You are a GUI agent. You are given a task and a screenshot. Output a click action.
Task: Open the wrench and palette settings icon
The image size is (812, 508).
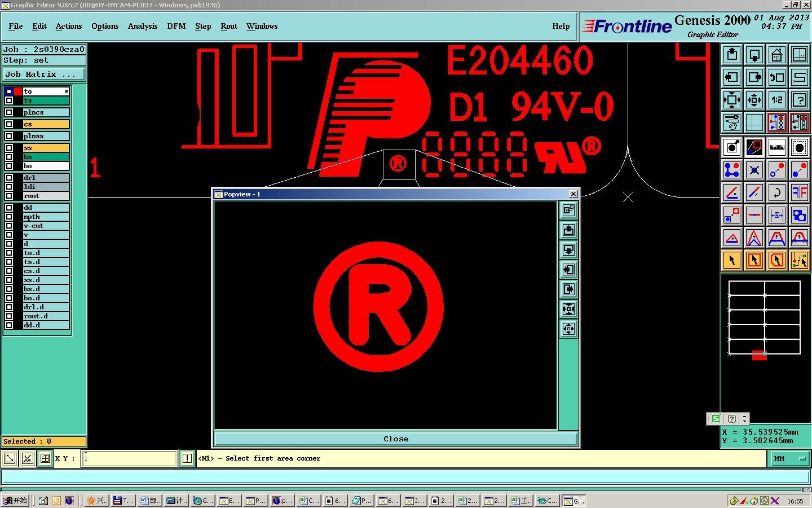pos(732,122)
